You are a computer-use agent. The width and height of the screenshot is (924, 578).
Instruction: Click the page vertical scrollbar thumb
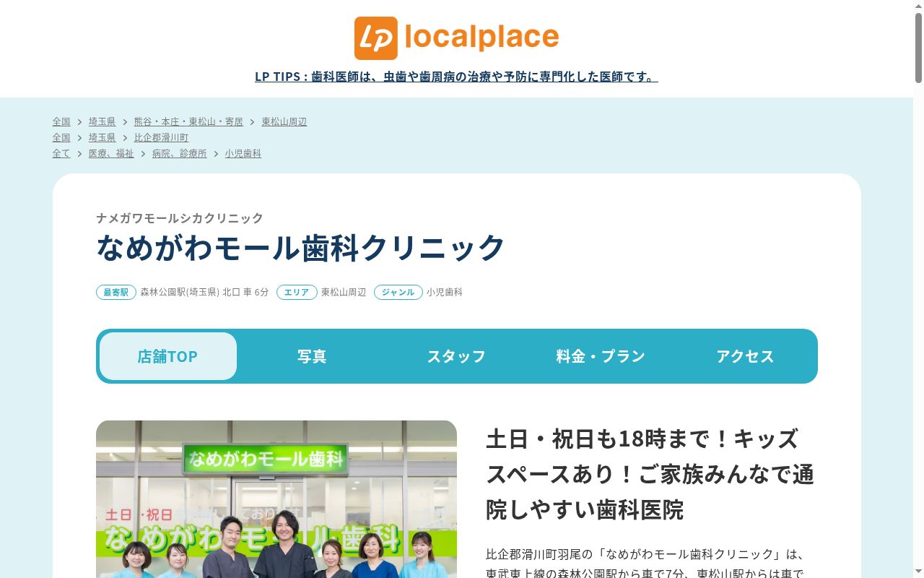(918, 47)
